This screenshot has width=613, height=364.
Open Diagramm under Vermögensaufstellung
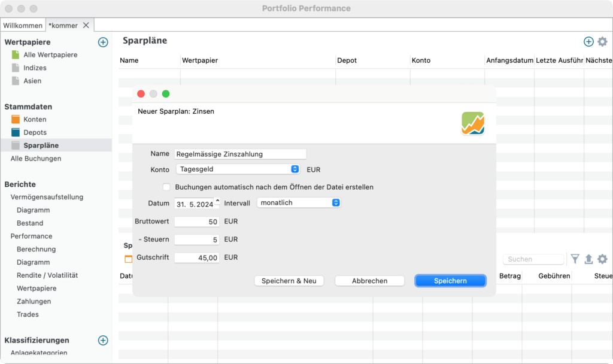point(34,210)
